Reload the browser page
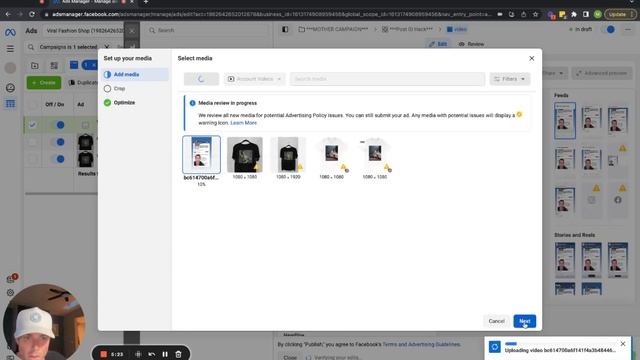This screenshot has height=360, width=640. pyautogui.click(x=32, y=14)
